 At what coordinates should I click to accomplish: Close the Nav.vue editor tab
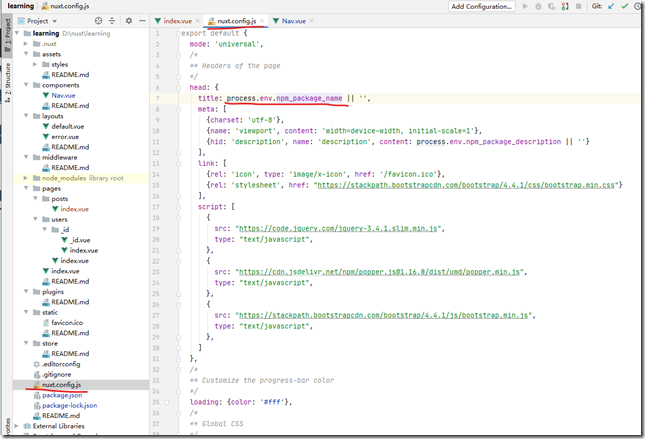coord(311,21)
